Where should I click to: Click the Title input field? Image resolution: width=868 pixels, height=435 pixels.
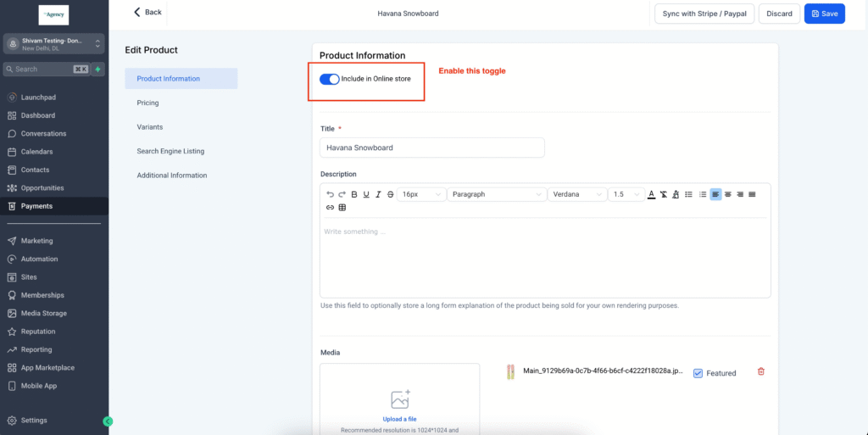[432, 148]
